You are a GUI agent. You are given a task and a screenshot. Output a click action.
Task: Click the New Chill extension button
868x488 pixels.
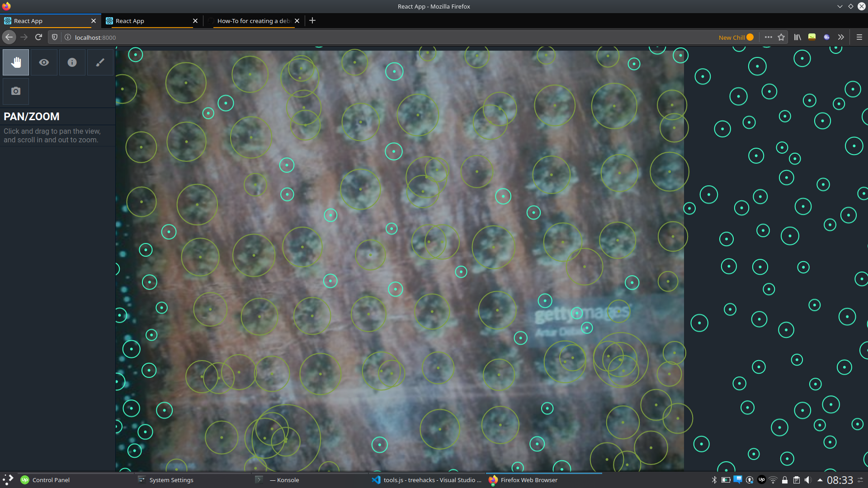tap(736, 38)
